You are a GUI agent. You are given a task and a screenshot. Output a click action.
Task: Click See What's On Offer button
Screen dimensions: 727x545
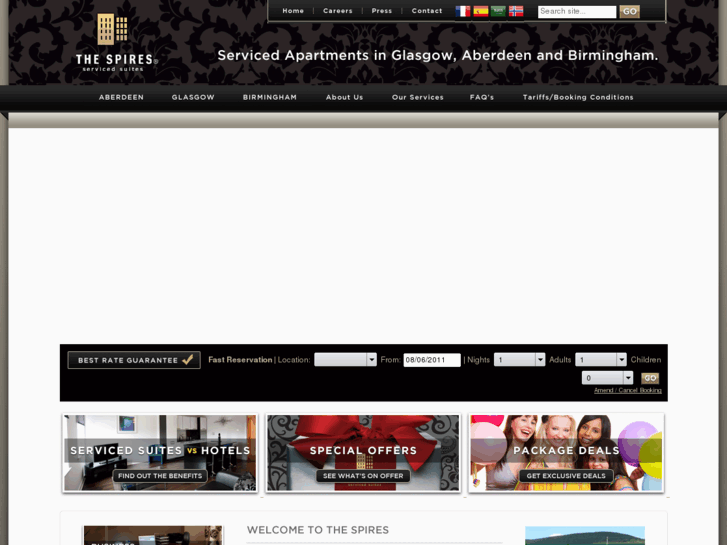coord(363,476)
